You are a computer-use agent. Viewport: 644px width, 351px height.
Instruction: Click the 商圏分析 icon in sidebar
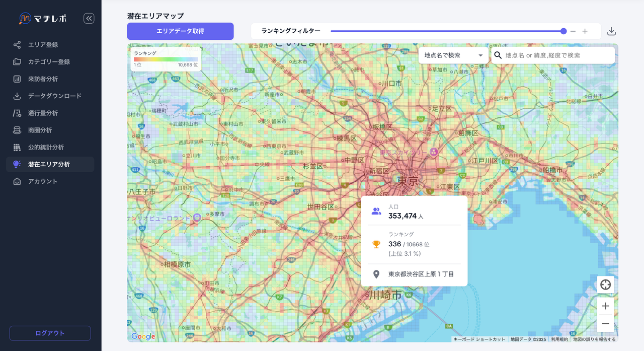pyautogui.click(x=17, y=130)
